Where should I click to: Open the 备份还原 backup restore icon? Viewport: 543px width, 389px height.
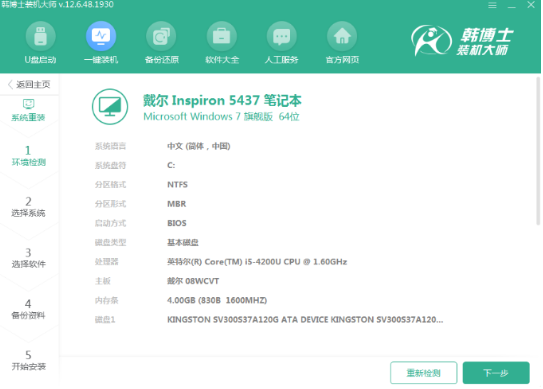click(x=161, y=36)
